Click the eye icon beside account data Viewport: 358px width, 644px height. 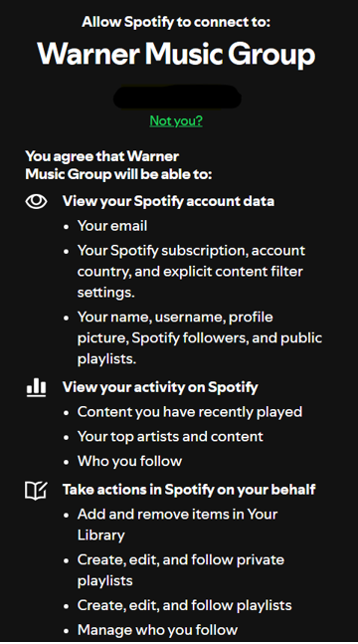[x=36, y=201]
